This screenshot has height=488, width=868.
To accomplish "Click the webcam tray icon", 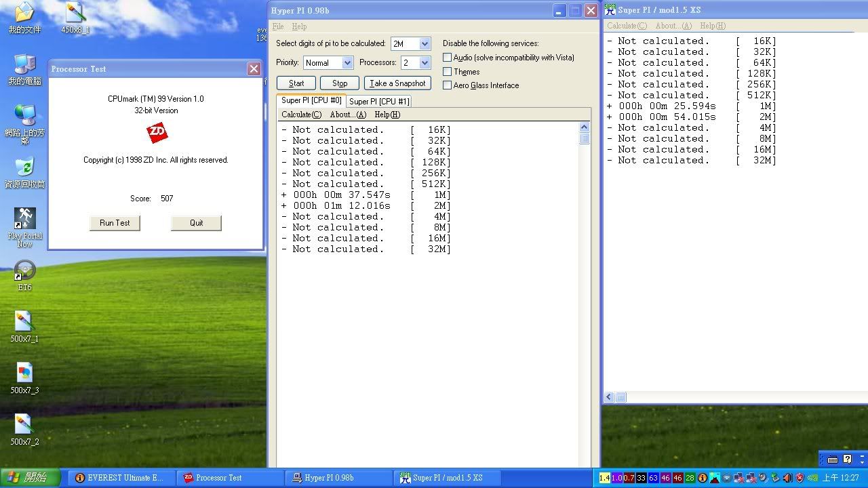I will pos(762,478).
